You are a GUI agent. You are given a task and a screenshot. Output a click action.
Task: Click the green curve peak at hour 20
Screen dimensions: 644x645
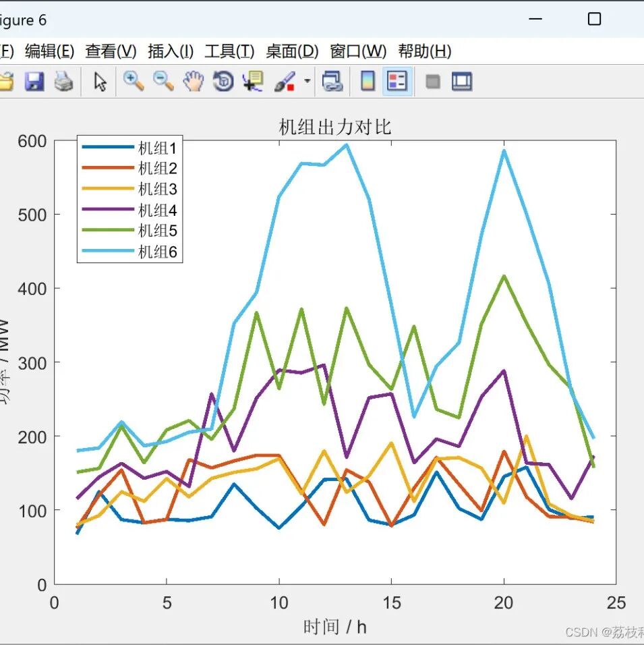coord(504,276)
